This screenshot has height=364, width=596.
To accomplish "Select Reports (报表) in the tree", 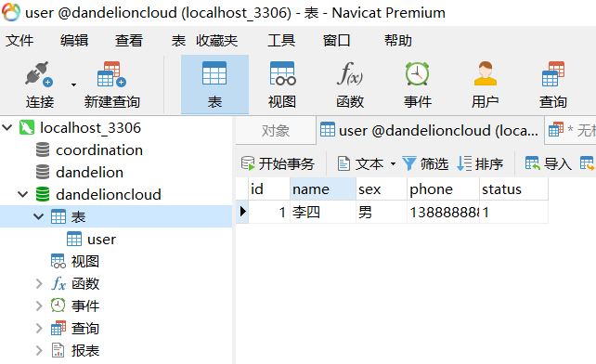I will tap(85, 350).
